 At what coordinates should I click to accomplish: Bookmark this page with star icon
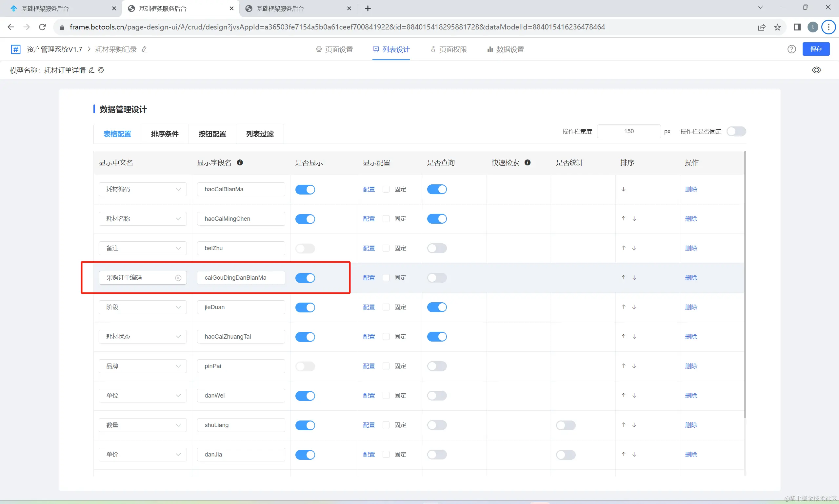click(x=777, y=27)
